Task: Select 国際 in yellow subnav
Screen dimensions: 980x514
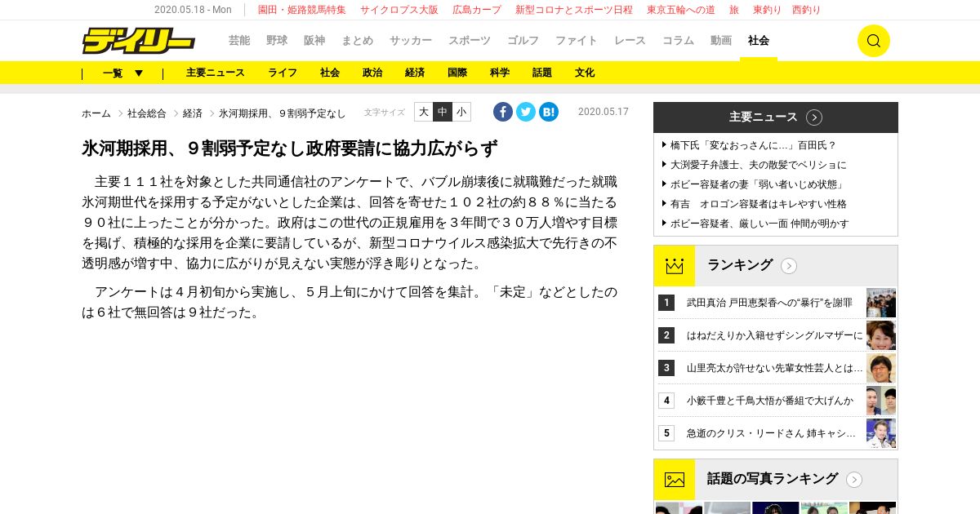Action: pos(457,73)
